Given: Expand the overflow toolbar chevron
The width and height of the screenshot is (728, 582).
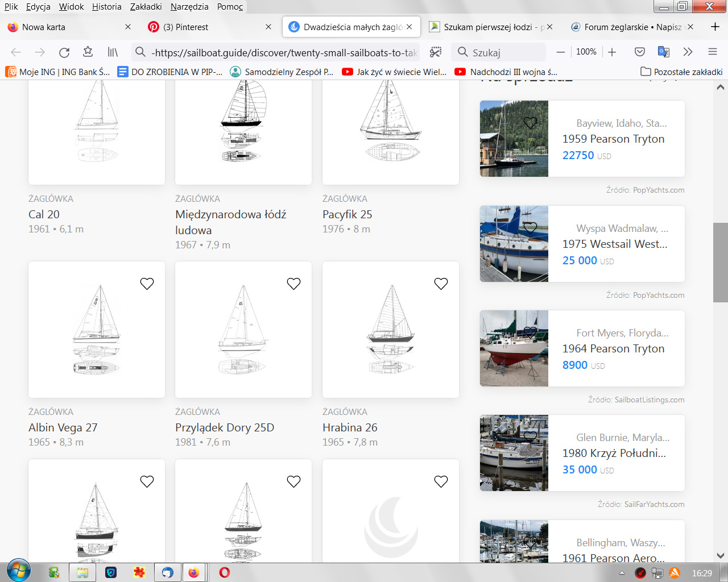Looking at the screenshot, I should coord(688,52).
